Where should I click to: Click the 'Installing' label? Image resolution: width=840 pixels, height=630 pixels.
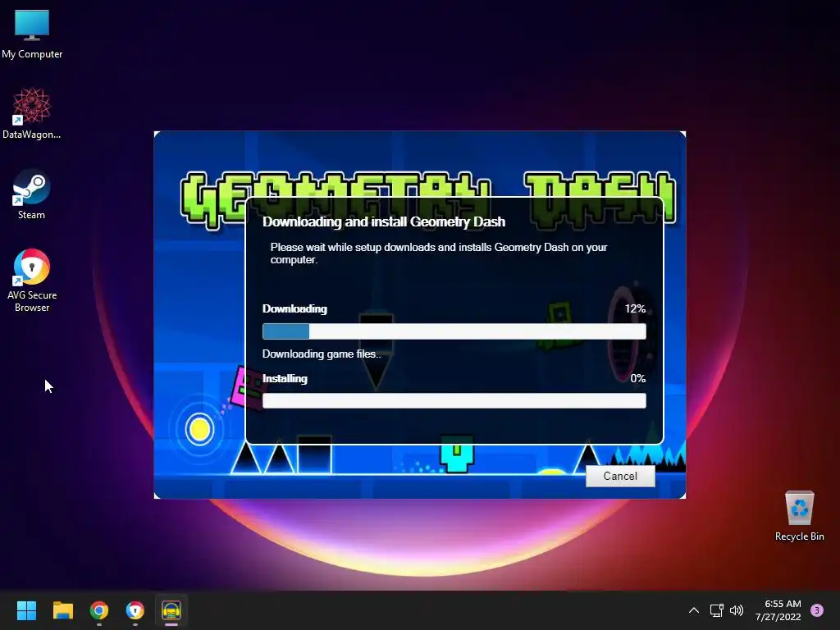285,379
